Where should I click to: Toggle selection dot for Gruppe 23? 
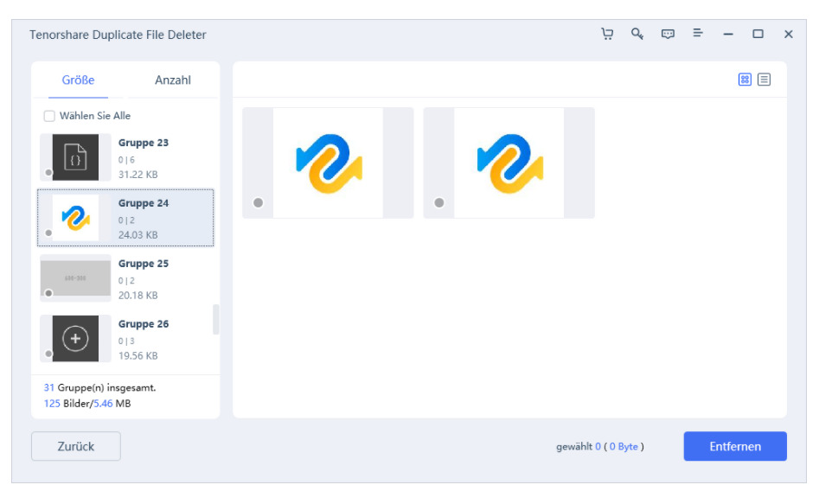click(x=48, y=172)
